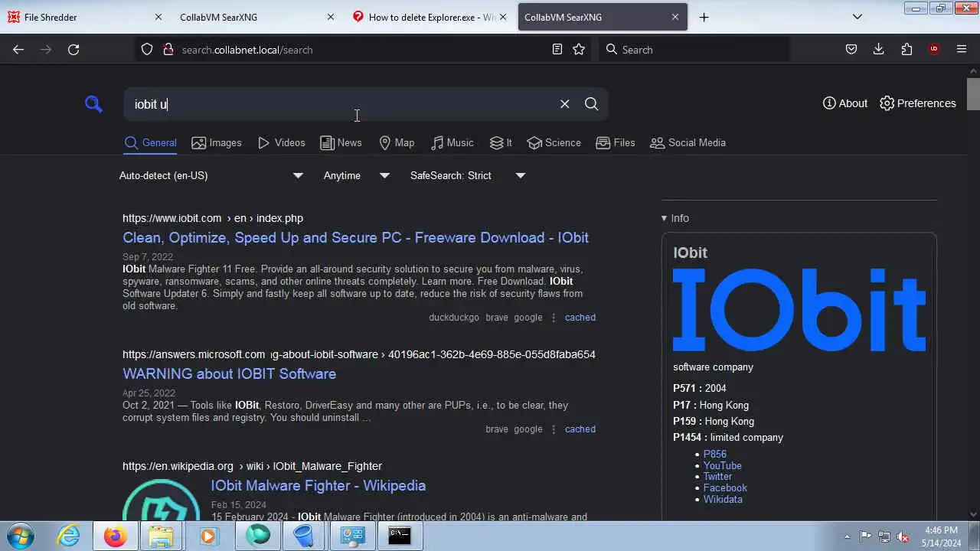Collapse the Info sidebar section

[675, 218]
